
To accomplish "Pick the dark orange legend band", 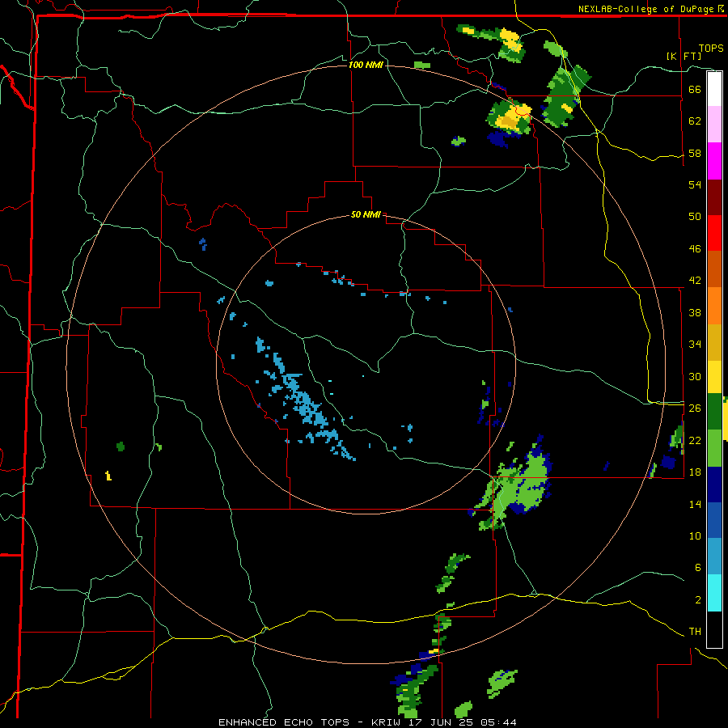I will point(714,269).
